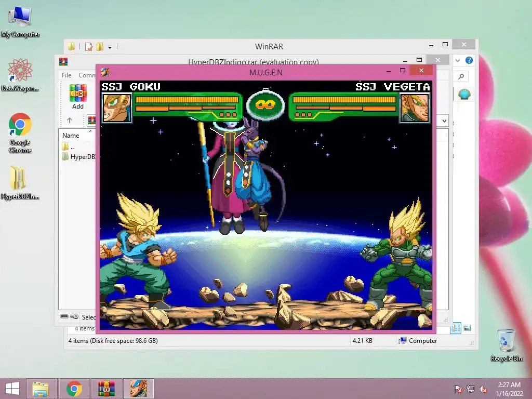This screenshot has width=532, height=399.
Task: Maximize the M.U.G.E.N window
Action: pyautogui.click(x=403, y=71)
